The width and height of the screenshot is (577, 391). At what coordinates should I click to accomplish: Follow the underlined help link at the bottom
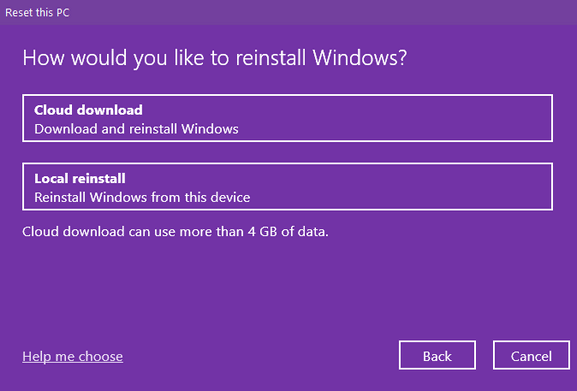pyautogui.click(x=72, y=356)
